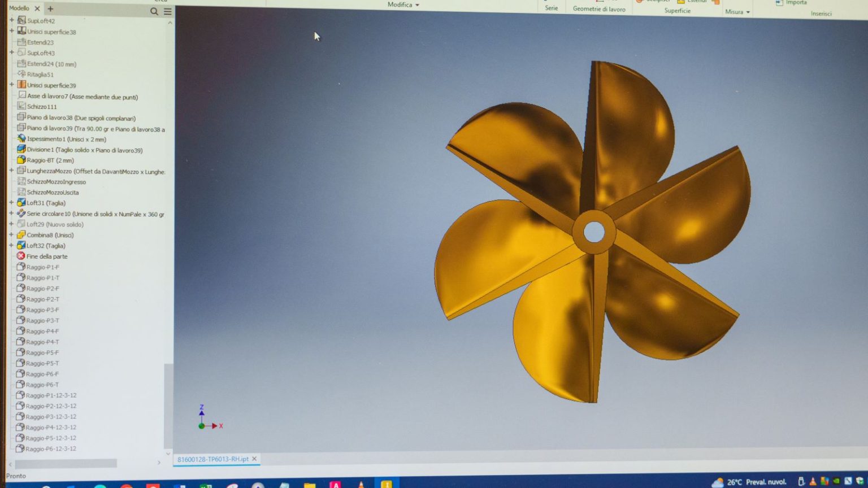
Task: Select the SupLoft42 feature icon
Action: point(21,20)
